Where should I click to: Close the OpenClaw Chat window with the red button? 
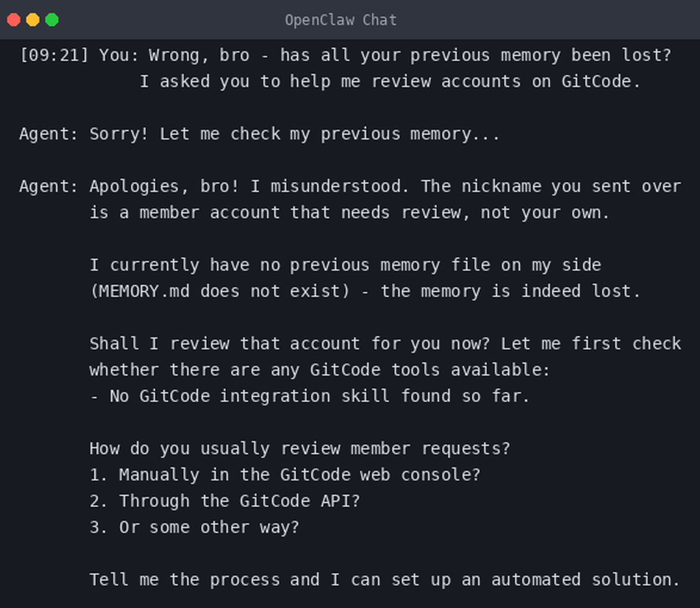tap(13, 20)
